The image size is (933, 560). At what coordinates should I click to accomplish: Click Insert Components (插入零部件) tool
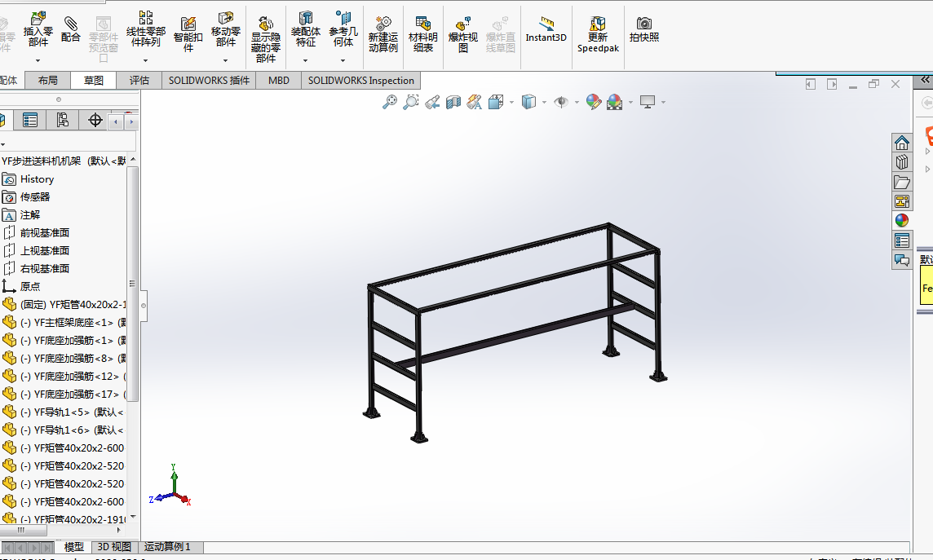coord(38,29)
